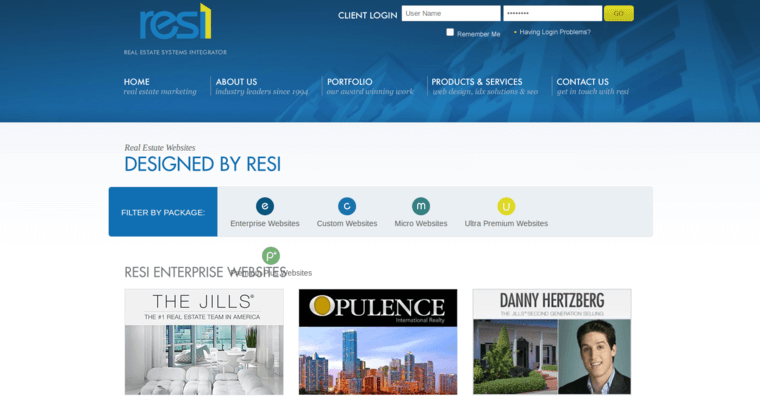
Task: Open the Opulence International Realty thumbnail
Action: click(x=378, y=342)
